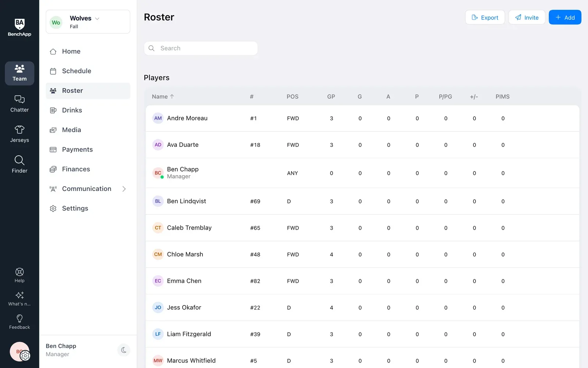The image size is (588, 368).
Task: Click the Export button
Action: [485, 17]
